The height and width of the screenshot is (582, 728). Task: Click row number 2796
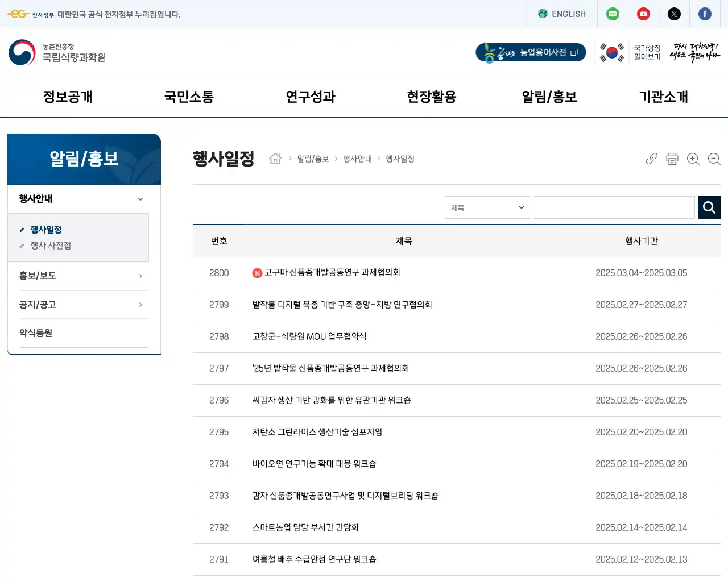(219, 400)
